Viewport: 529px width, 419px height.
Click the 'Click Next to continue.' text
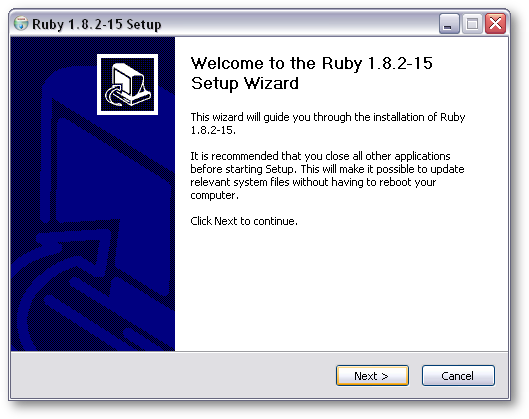pos(244,221)
